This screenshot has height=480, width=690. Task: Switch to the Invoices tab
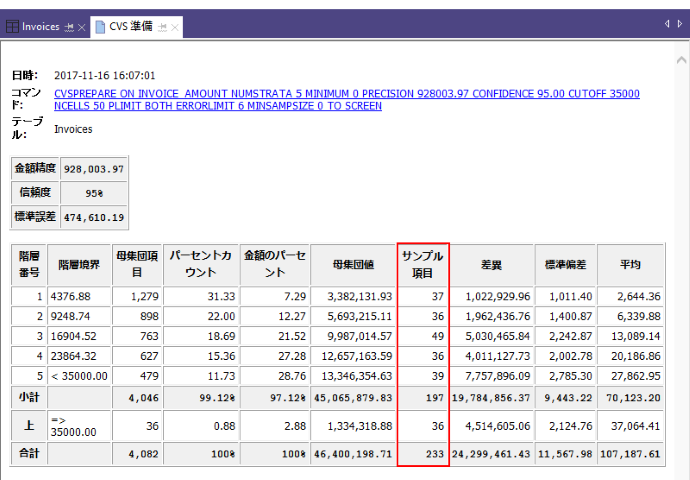pos(40,27)
